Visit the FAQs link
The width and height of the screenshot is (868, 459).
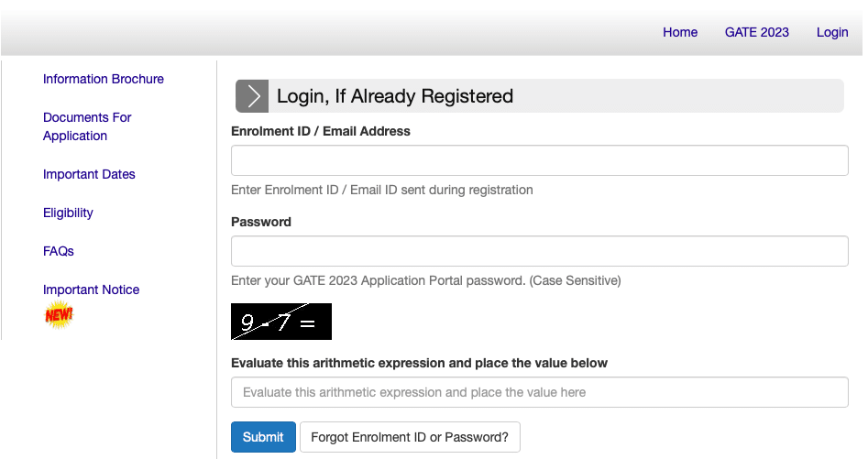[59, 251]
